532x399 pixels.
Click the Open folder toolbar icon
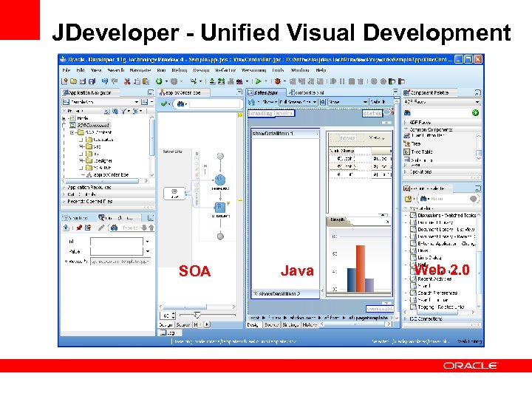tap(73, 81)
